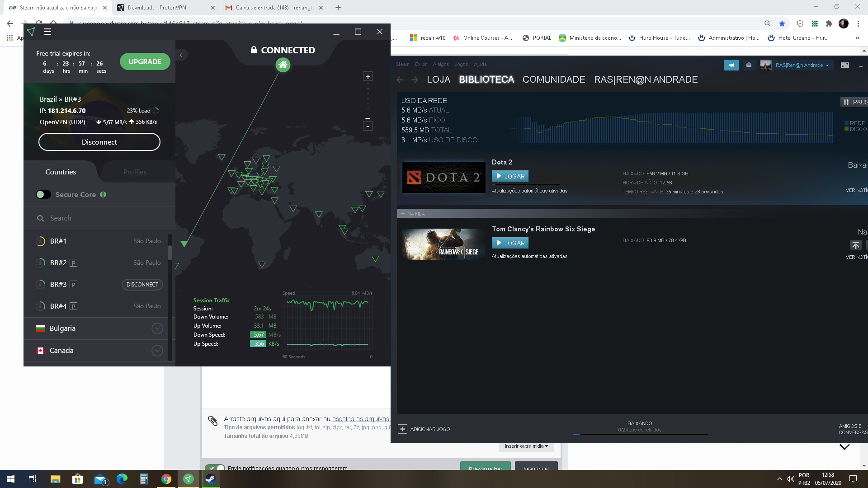Pause the Steam downloads
The width and height of the screenshot is (868, 488).
[x=854, y=102]
